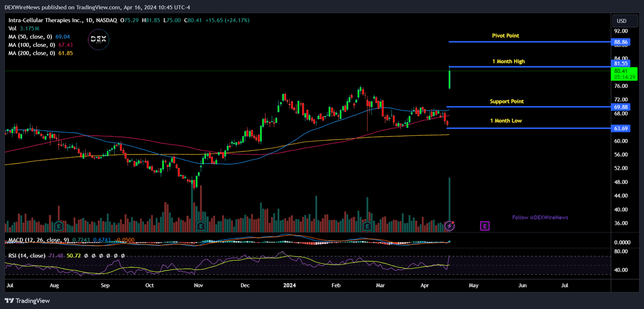Viewport: 644px width, 309px height.
Task: Click the 1 Month High label
Action: pos(508,62)
